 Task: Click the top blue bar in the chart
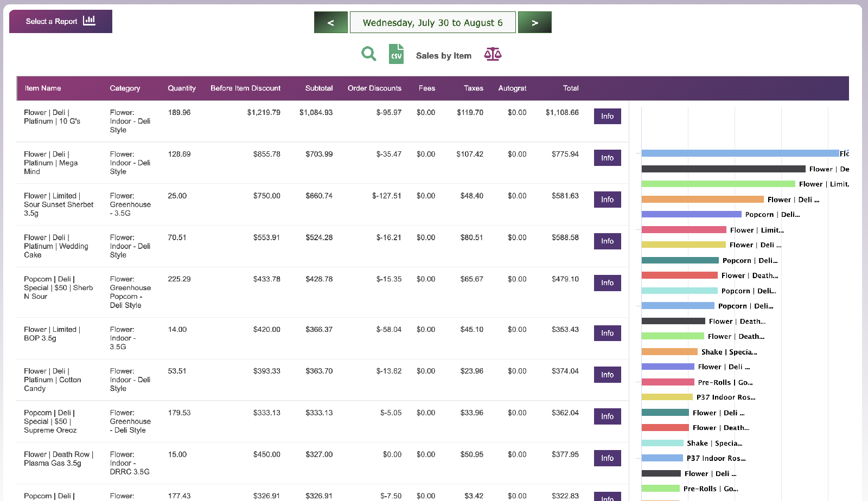[x=738, y=153]
